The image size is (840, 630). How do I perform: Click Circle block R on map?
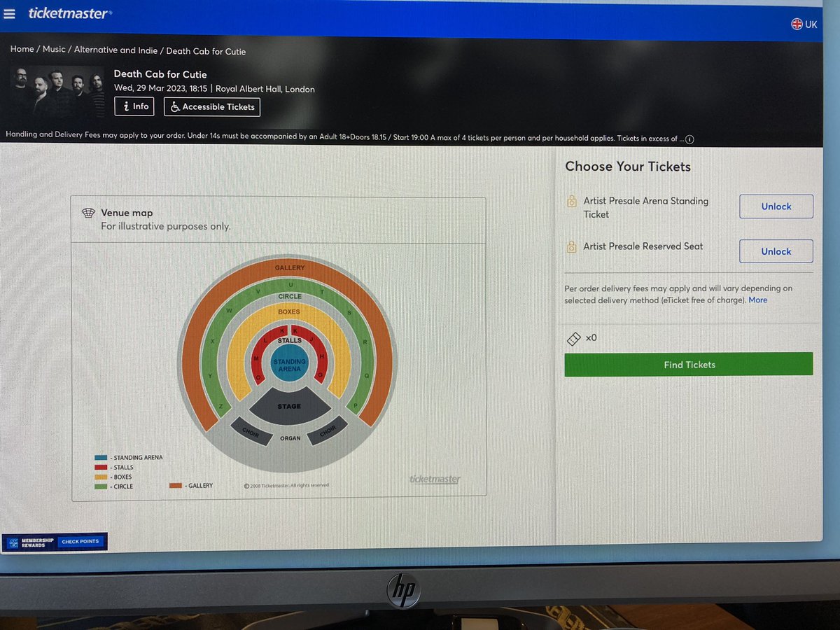[x=365, y=342]
